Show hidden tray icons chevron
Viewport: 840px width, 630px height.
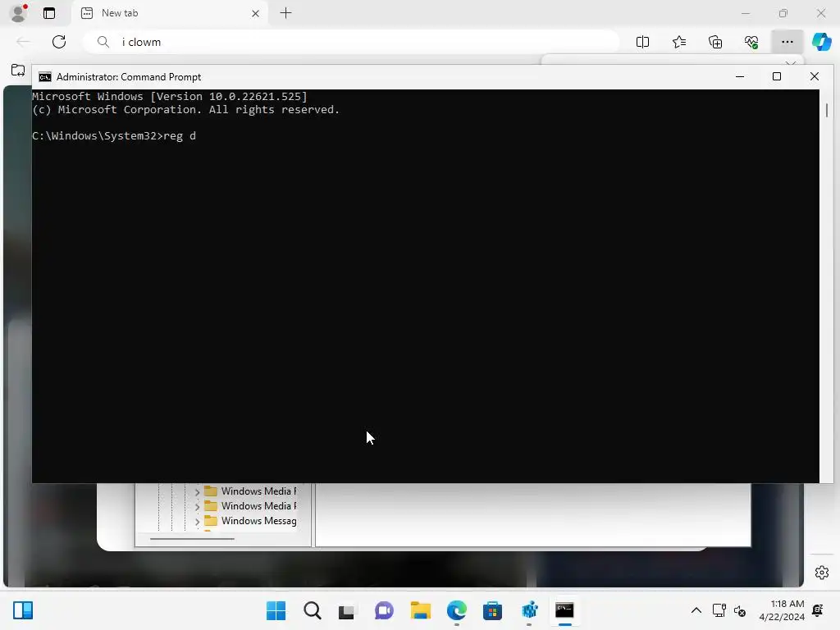[696, 610]
